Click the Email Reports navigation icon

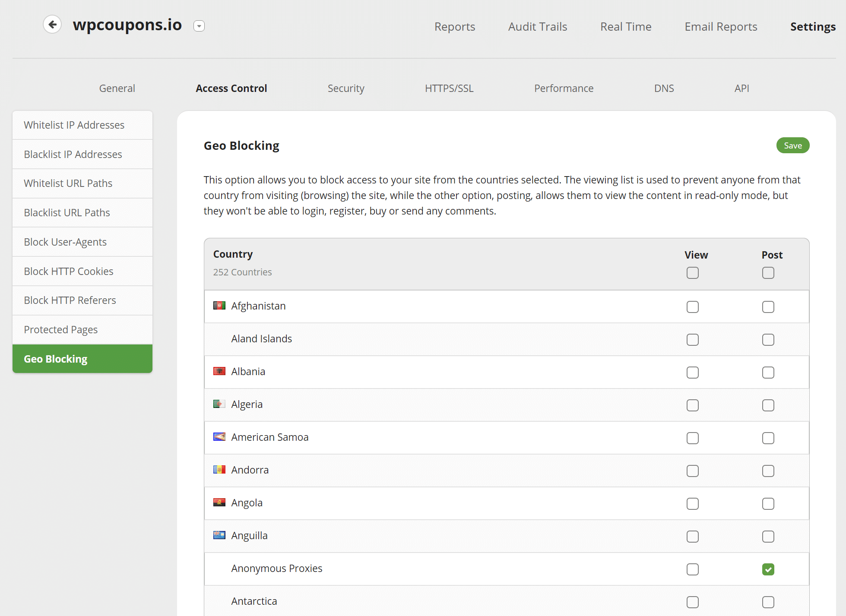click(720, 27)
